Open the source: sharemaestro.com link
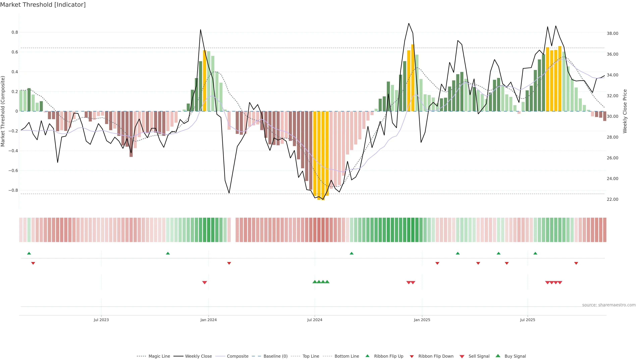This screenshot has height=362, width=644. click(x=609, y=305)
